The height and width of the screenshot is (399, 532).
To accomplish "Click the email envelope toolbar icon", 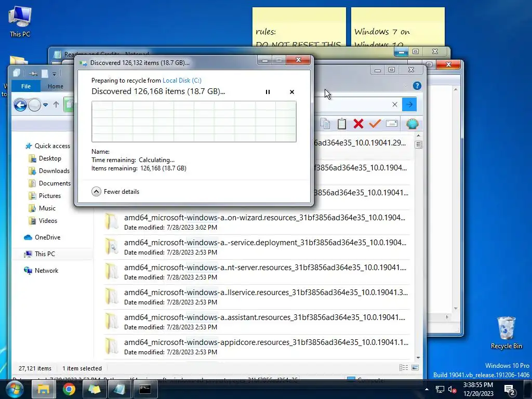I will point(392,124).
